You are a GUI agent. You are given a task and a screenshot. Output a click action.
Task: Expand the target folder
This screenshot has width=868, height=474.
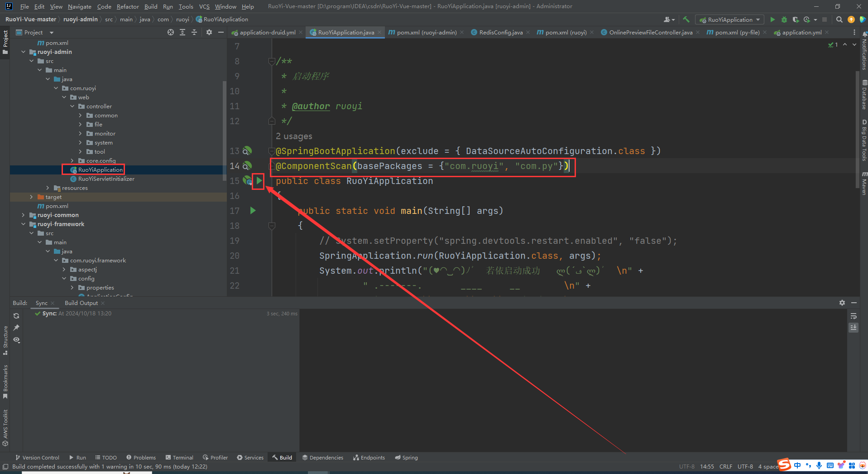coord(31,197)
